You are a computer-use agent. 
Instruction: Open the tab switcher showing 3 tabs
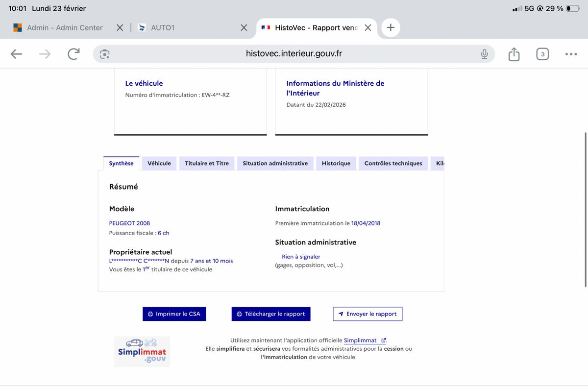(542, 54)
